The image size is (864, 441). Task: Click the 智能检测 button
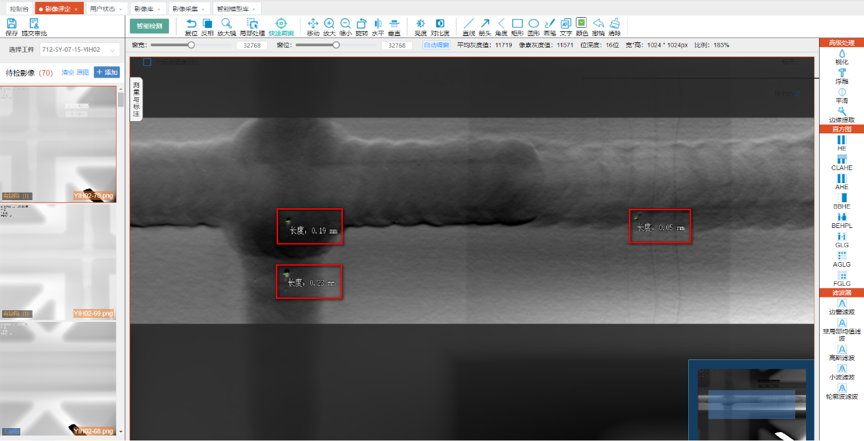tap(149, 26)
